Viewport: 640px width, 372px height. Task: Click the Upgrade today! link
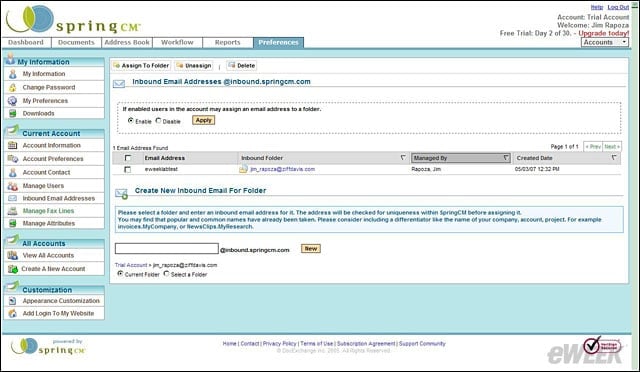[604, 33]
